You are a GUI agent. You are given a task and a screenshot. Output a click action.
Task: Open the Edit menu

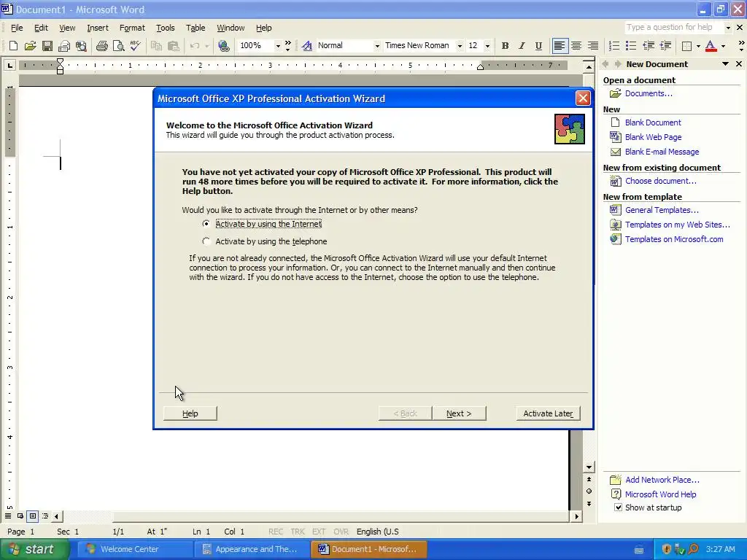41,28
